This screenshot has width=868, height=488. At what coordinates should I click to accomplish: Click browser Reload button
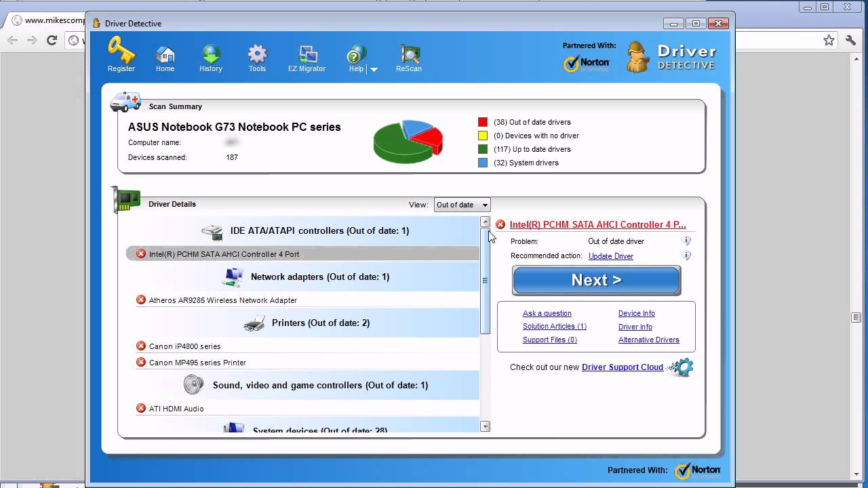pos(52,41)
